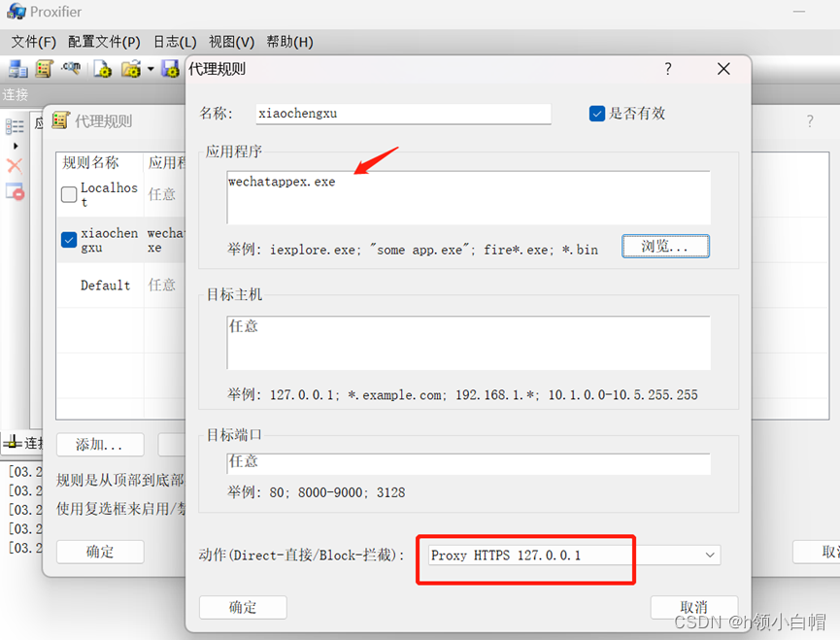This screenshot has height=640, width=840.
Task: Uncheck the xiaochengxu rule checkbox
Action: tap(69, 240)
